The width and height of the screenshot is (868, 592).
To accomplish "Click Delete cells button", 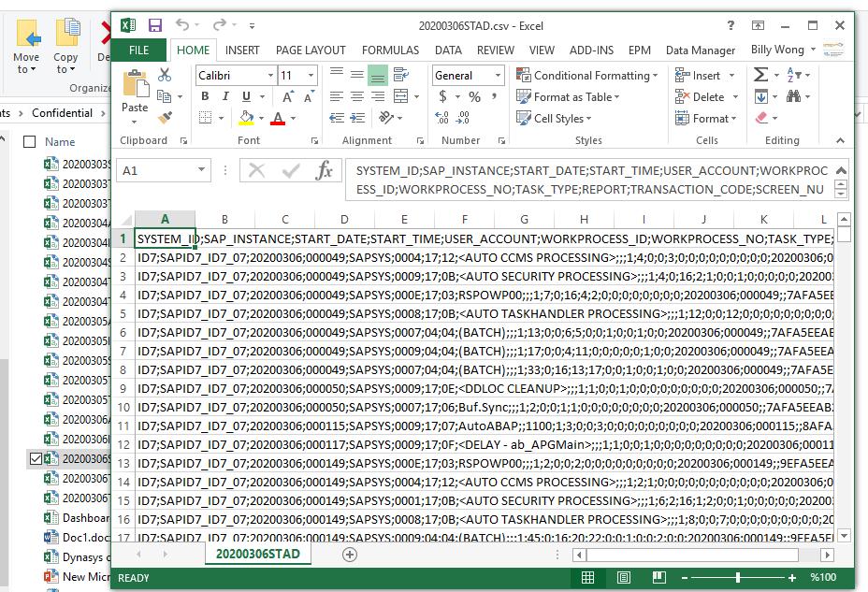I will [x=701, y=97].
